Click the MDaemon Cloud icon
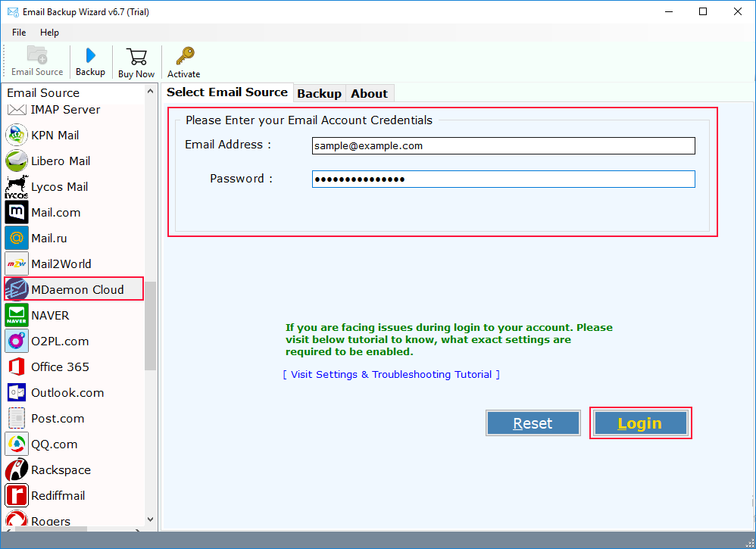Viewport: 756px width, 549px height. 17,289
